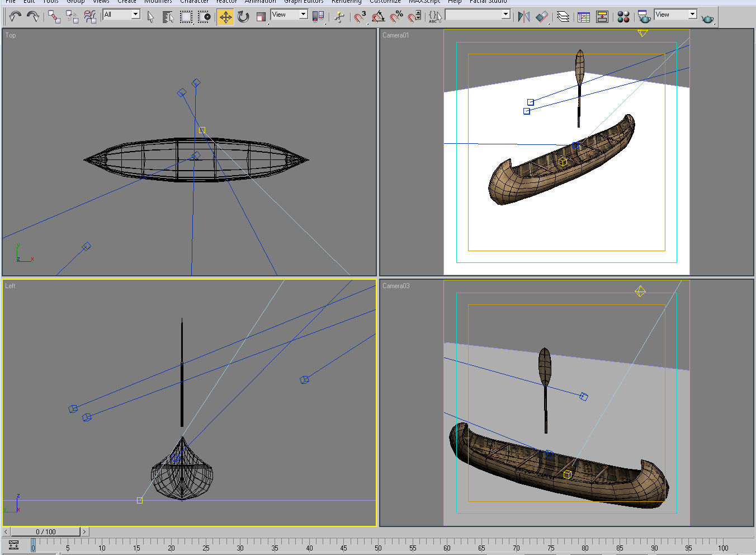Activate the Select and Scale tool

[261, 17]
